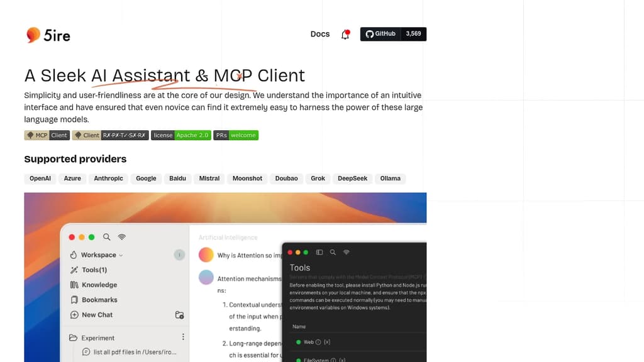Click 'A Sleek AI Assistant & MCP Client' heading
Image resolution: width=644 pixels, height=362 pixels.
click(164, 75)
